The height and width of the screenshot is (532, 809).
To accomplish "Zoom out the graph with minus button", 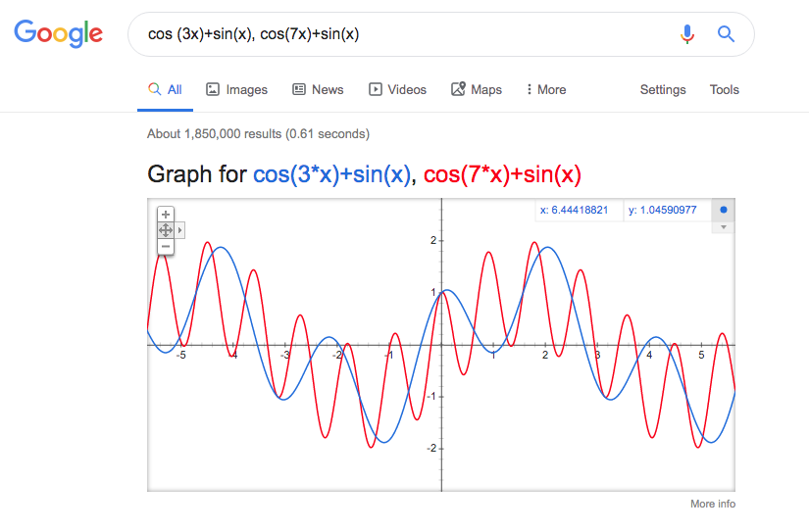I will click(x=166, y=247).
